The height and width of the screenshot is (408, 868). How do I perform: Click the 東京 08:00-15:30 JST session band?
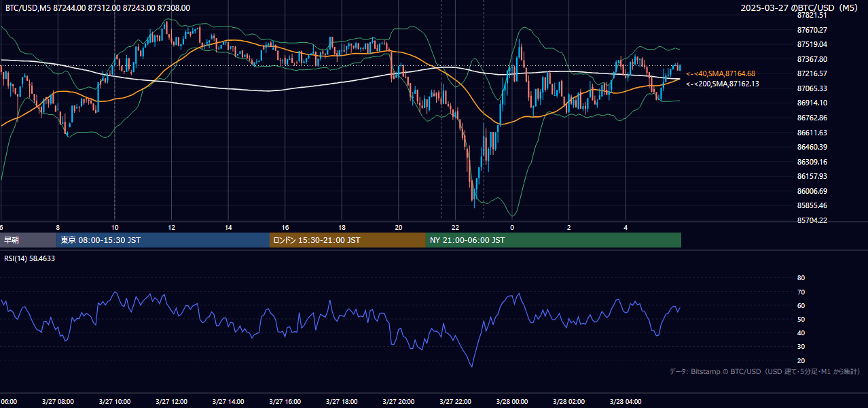[x=163, y=240]
